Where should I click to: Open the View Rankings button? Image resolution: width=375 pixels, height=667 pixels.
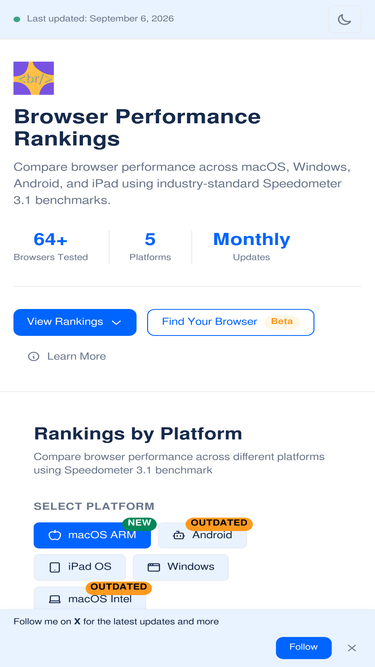click(x=75, y=322)
